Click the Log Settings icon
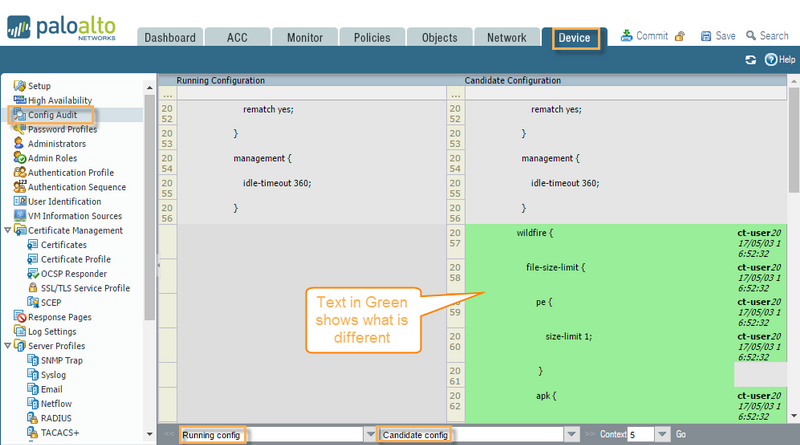The height and width of the screenshot is (445, 800). click(19, 331)
